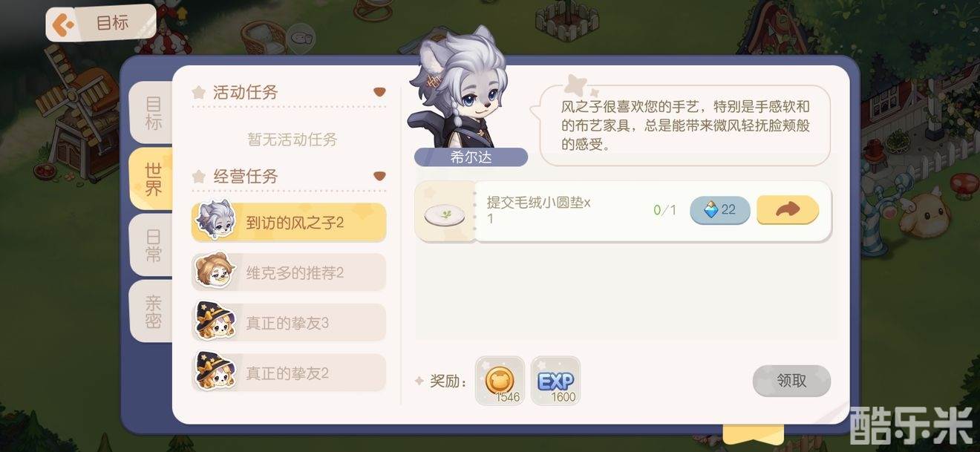Tap the witch hat avatar of 真正的挚友3
This screenshot has height=452, width=980.
[215, 321]
